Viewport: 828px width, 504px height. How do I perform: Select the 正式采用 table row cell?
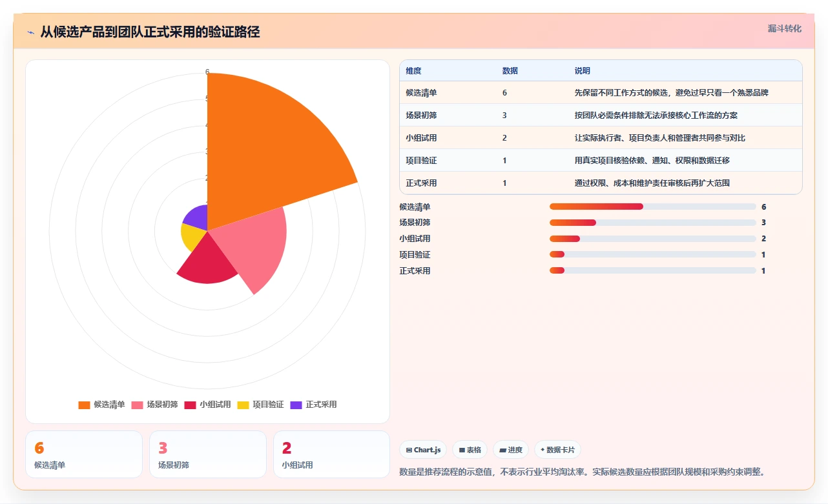[422, 183]
